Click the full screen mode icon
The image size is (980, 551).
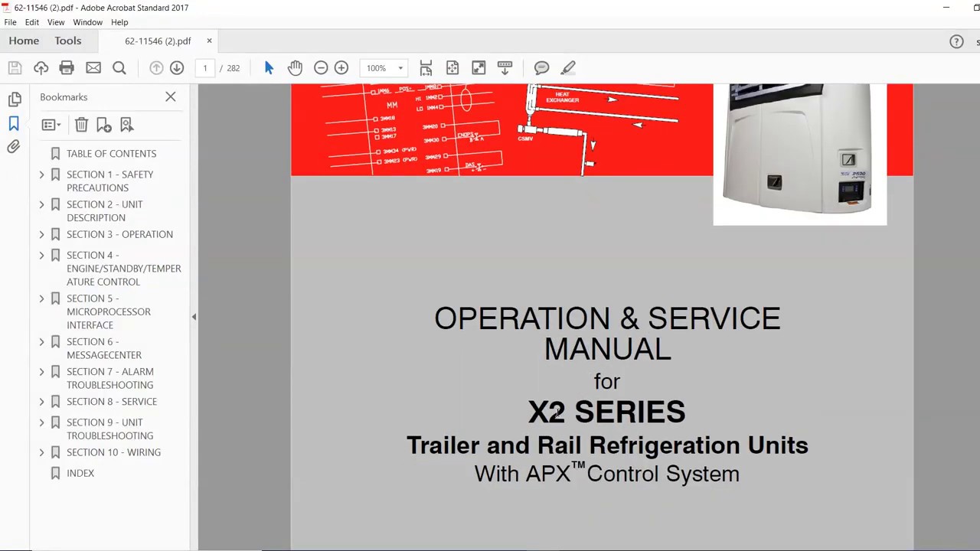[x=479, y=68]
